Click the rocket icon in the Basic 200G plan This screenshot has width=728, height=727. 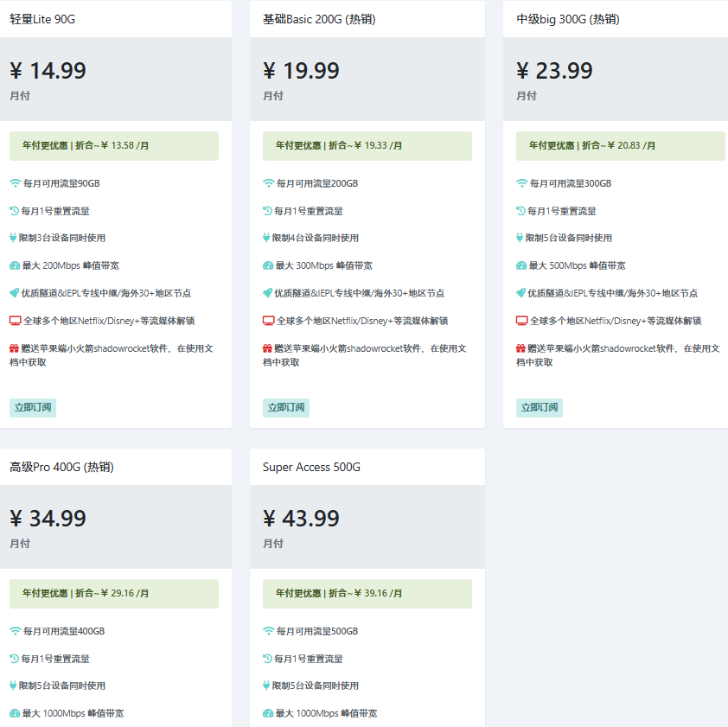click(x=267, y=293)
